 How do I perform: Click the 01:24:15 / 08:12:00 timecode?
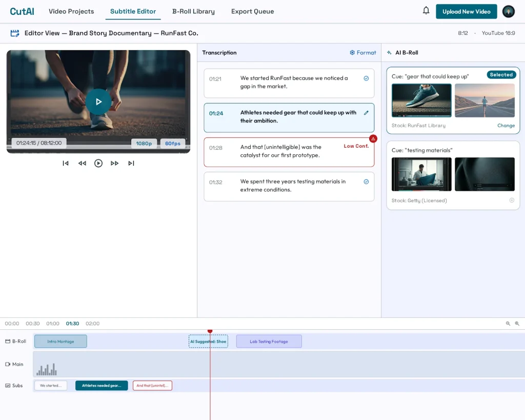click(x=39, y=143)
